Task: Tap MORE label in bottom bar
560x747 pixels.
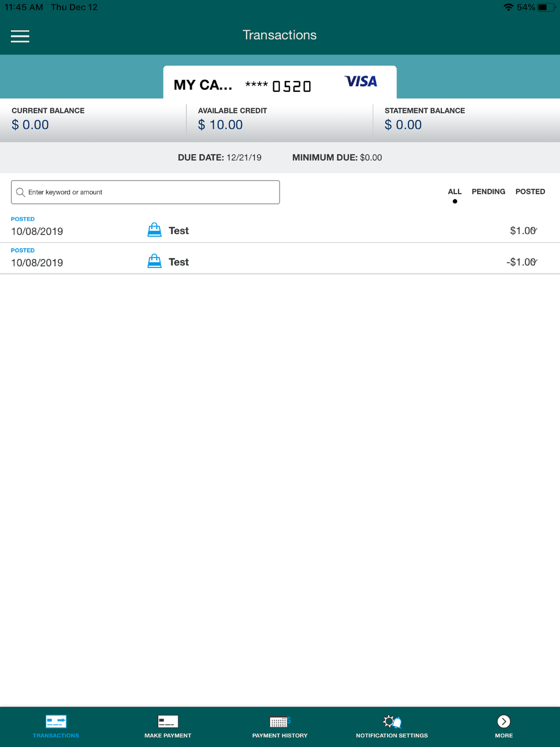Action: [x=504, y=736]
